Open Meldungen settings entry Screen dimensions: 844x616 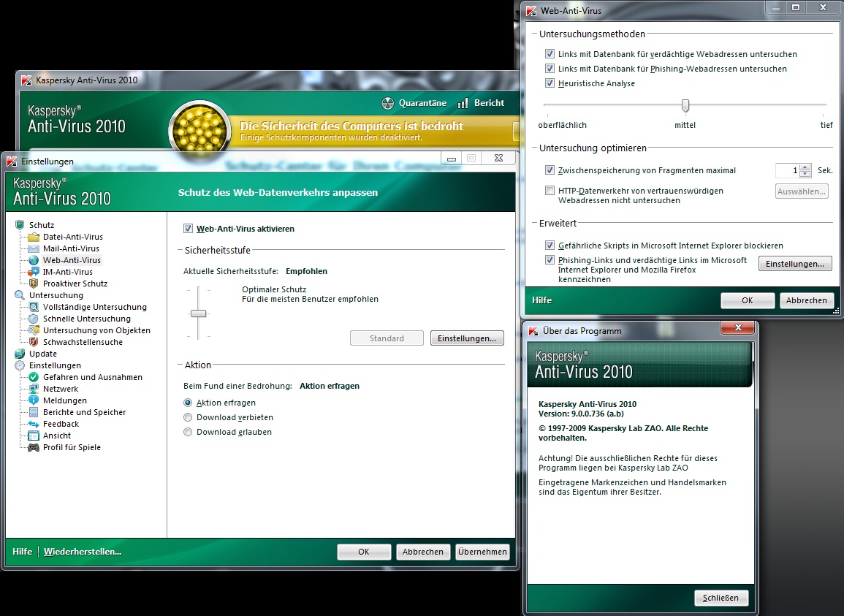tap(65, 400)
